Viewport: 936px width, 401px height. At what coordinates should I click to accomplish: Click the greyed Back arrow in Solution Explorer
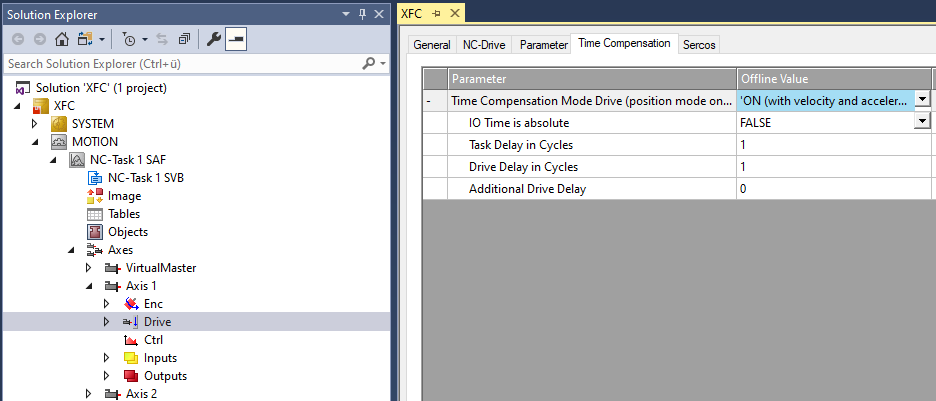click(x=19, y=39)
